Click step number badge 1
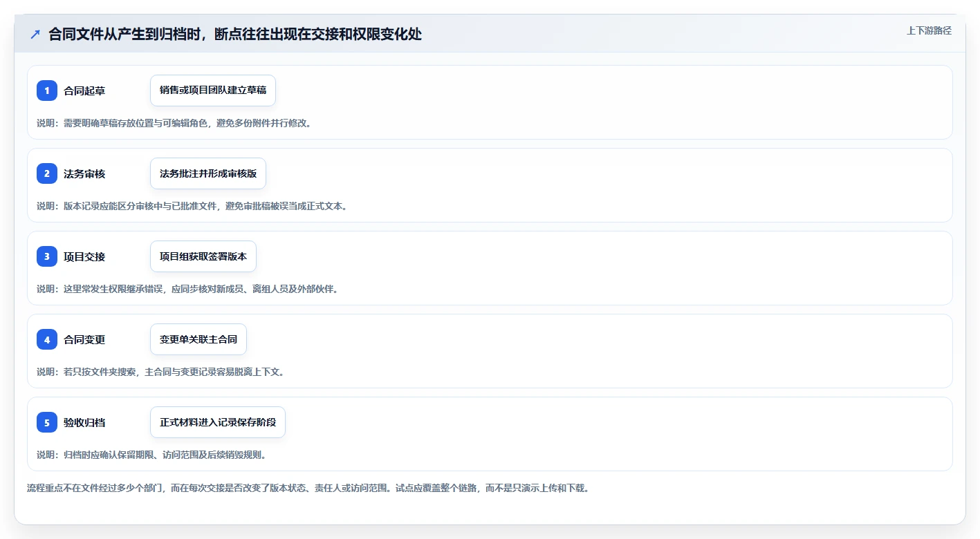980x539 pixels. pyautogui.click(x=47, y=91)
